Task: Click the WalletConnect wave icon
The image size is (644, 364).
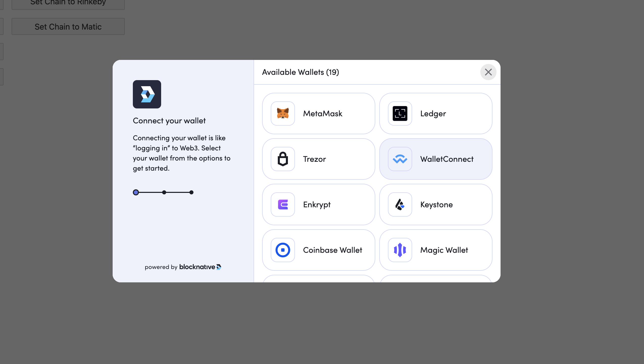Action: click(x=400, y=159)
